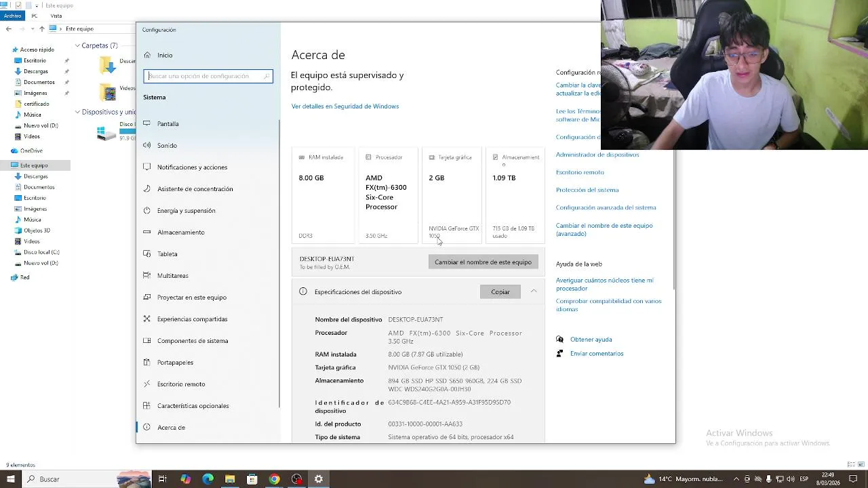
Task: Open Microsoft Store from the taskbar
Action: (252, 479)
